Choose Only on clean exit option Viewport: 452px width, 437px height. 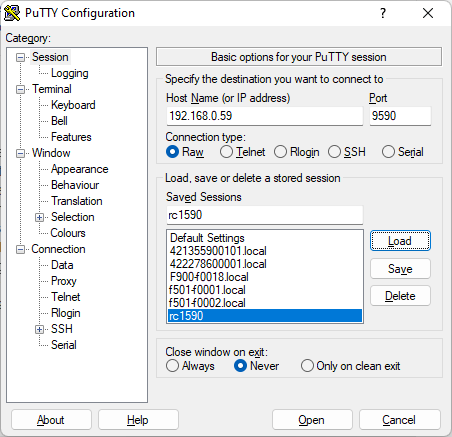pos(350,366)
